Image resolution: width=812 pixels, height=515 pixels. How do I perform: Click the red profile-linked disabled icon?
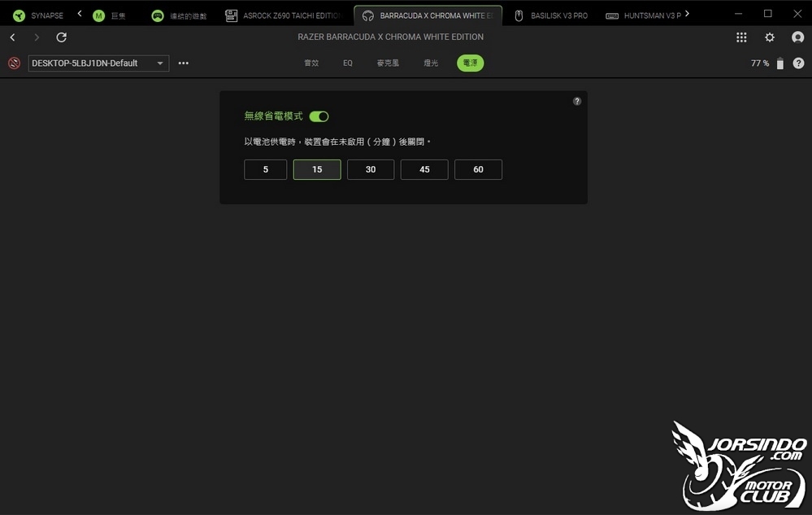[x=14, y=63]
